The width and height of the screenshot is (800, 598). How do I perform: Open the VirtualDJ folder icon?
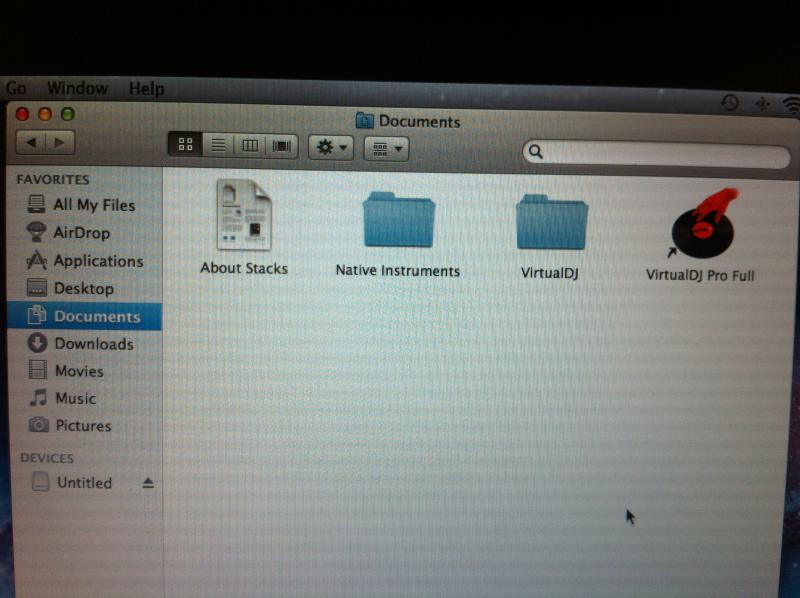coord(552,222)
